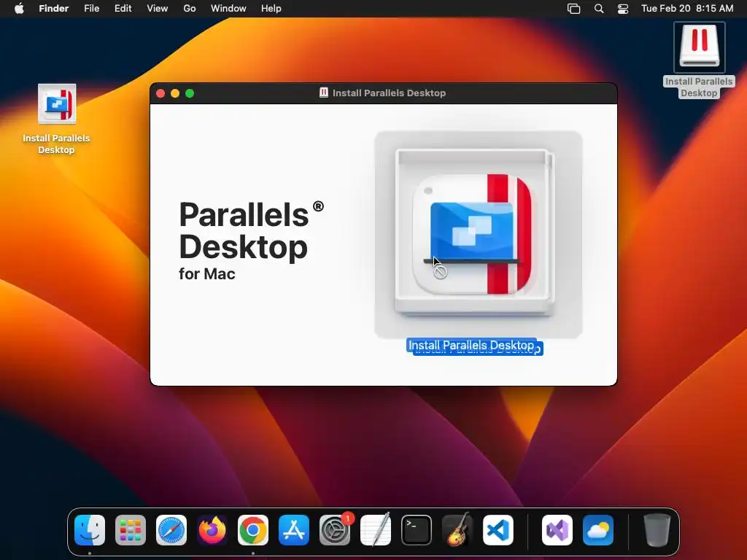The width and height of the screenshot is (747, 560).
Task: Minimize the Install Parallels Desktop window
Action: pos(175,93)
